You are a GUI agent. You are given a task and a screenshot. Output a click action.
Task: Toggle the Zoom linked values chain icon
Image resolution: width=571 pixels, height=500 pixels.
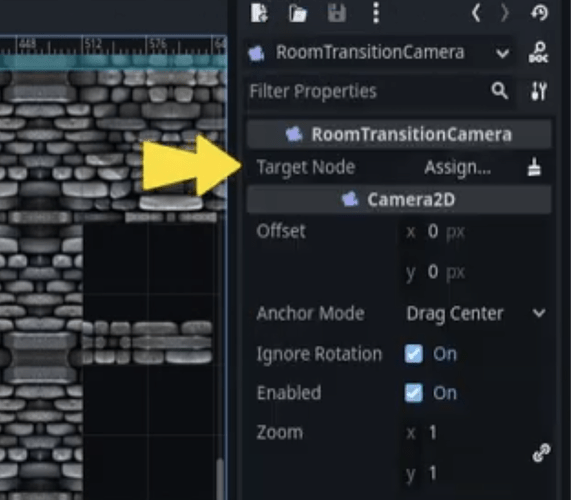tap(541, 453)
